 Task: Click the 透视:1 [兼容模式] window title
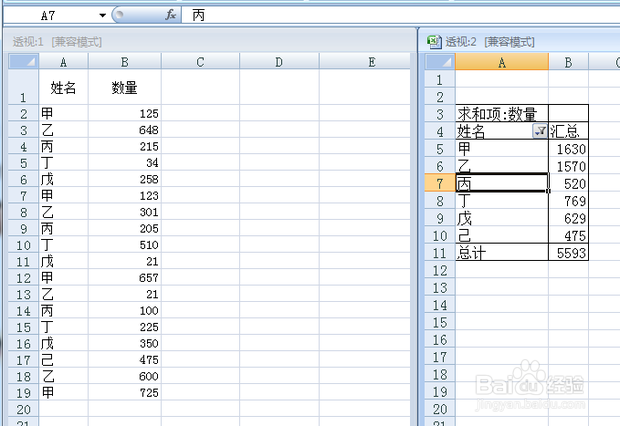click(x=57, y=42)
